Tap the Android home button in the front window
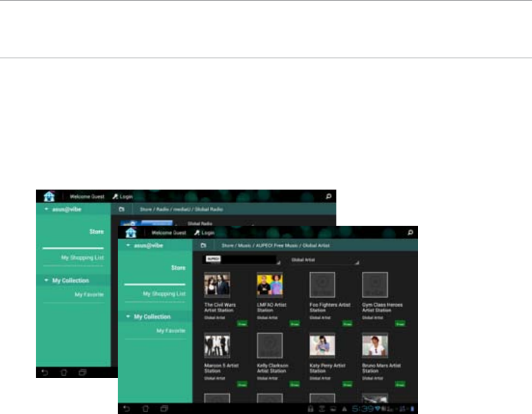This screenshot has height=414, width=532. (145, 409)
